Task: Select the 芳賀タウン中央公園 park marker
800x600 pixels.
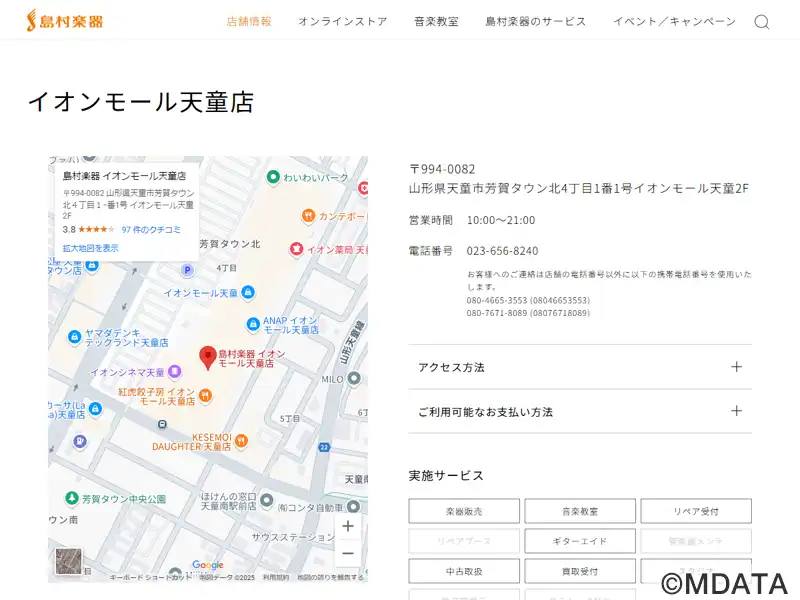Action: pos(72,498)
